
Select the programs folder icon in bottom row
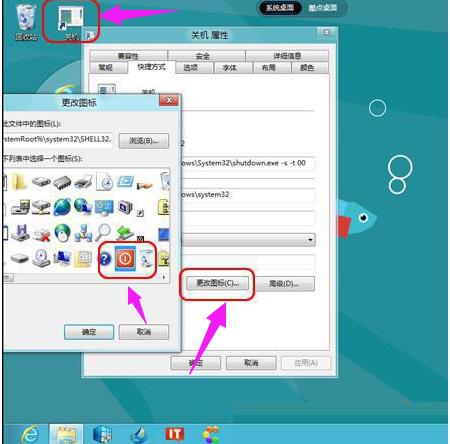point(83,258)
